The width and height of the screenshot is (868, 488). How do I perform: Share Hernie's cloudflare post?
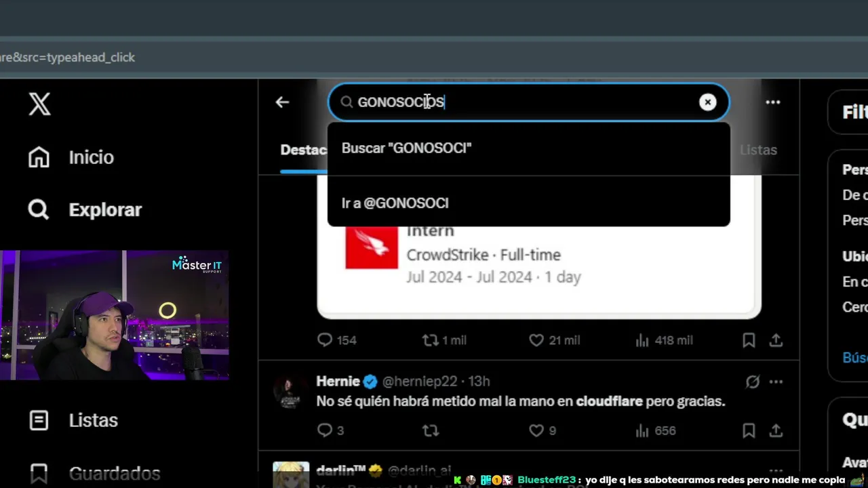tap(776, 430)
